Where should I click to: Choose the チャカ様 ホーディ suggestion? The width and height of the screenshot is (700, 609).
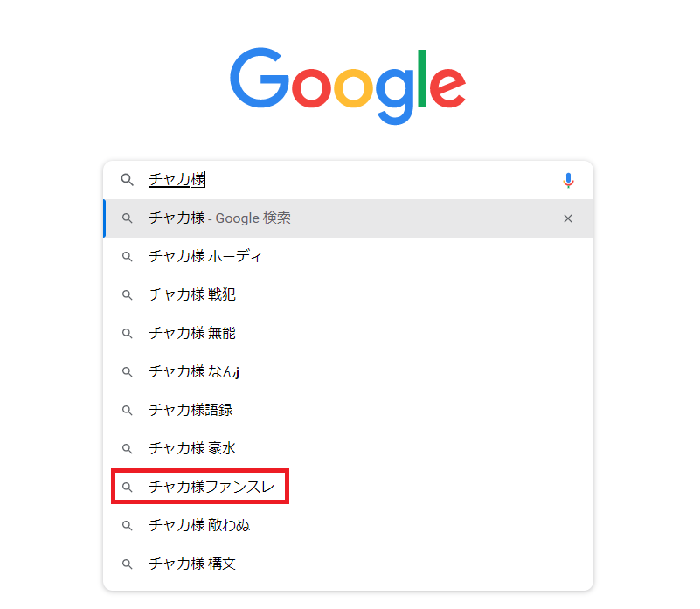(x=348, y=256)
